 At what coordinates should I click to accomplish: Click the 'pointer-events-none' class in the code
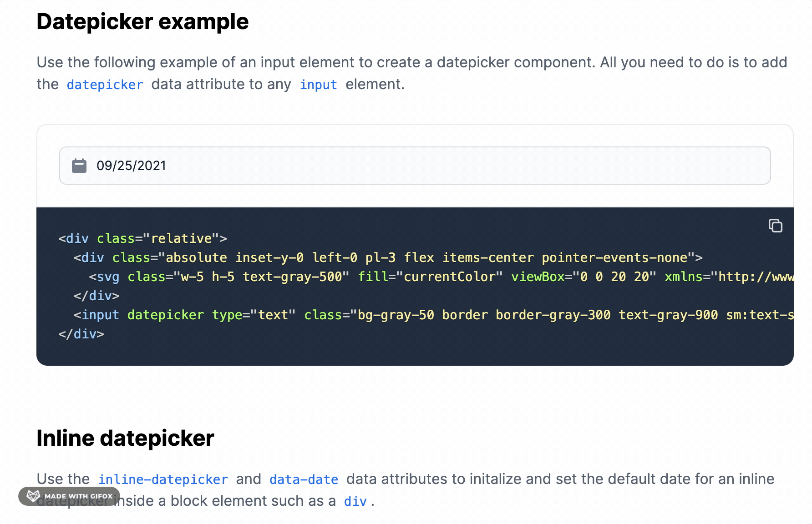coord(614,257)
